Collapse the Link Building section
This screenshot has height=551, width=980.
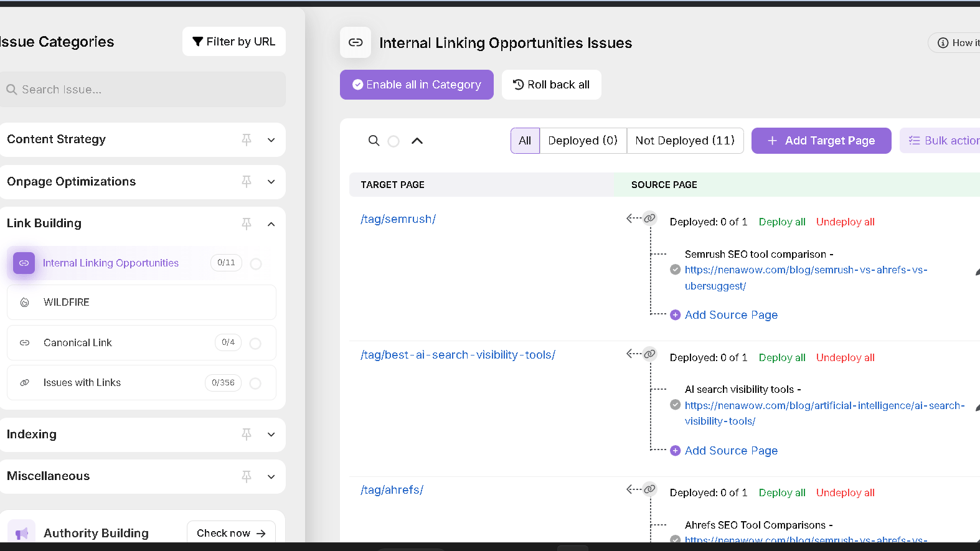271,224
